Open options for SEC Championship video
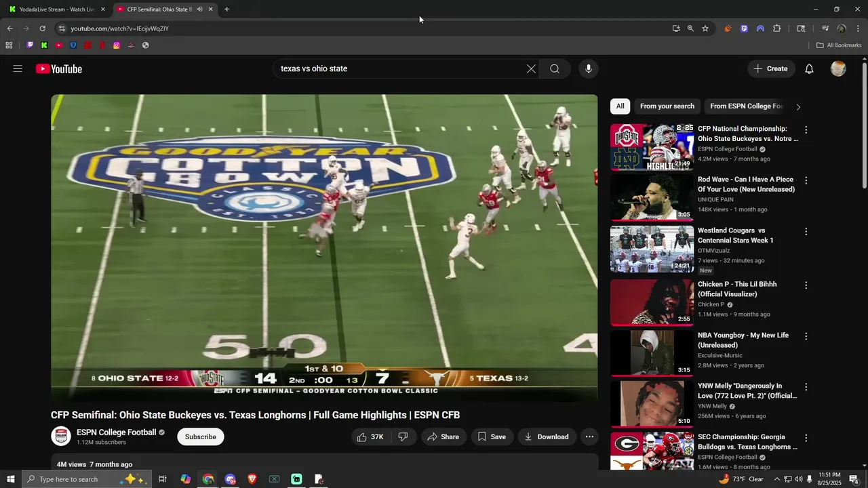868x488 pixels. (806, 438)
